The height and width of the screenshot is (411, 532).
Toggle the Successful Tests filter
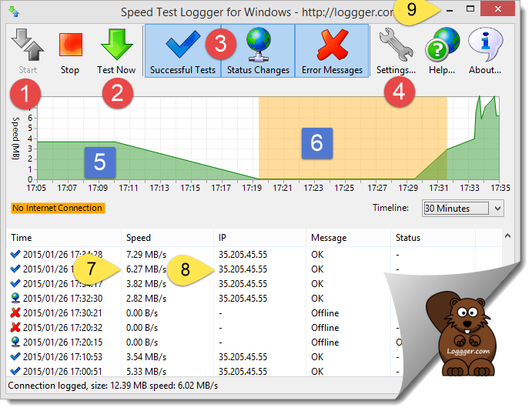(x=183, y=51)
